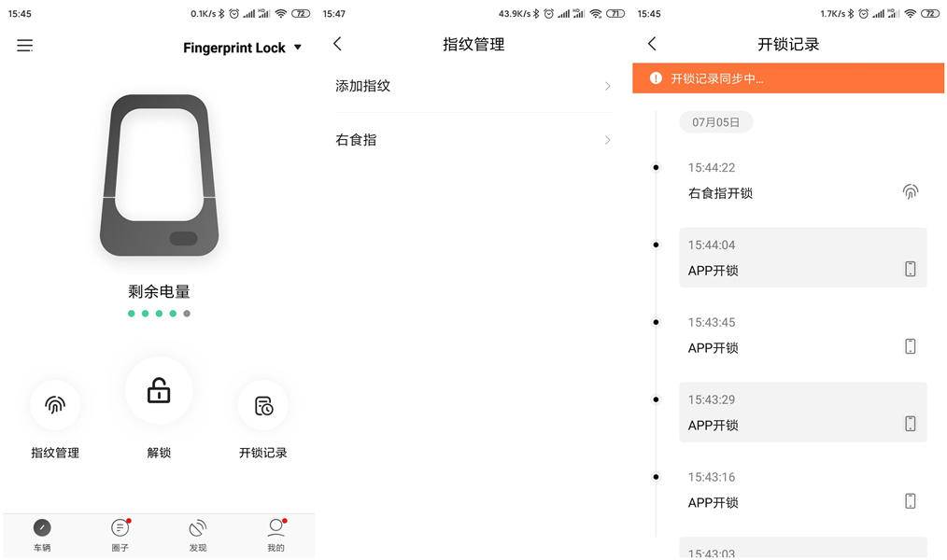Go back from the 指纹管理 page
Viewport: 947px width, 560px height.
[x=336, y=43]
